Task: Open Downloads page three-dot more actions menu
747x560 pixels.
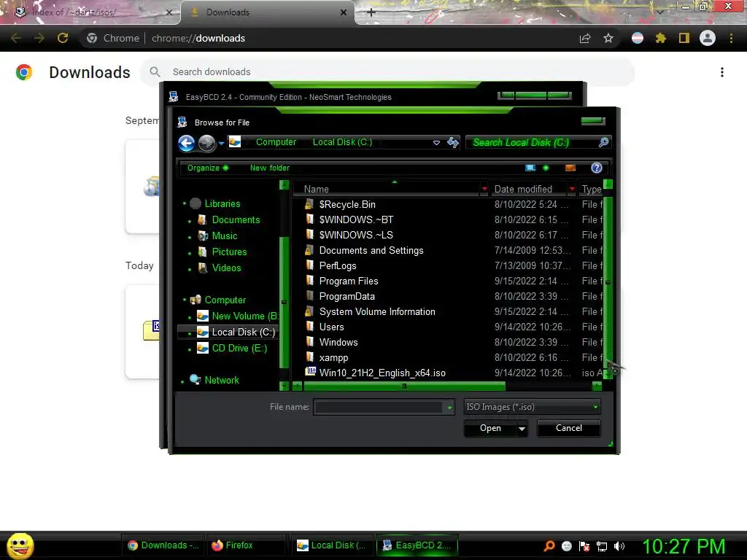Action: 722,72
